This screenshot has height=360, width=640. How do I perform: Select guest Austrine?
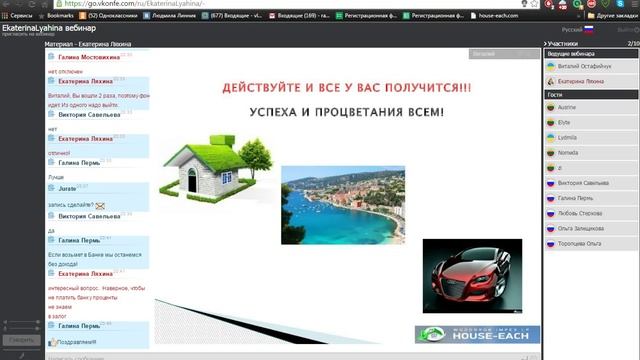[x=591, y=107]
